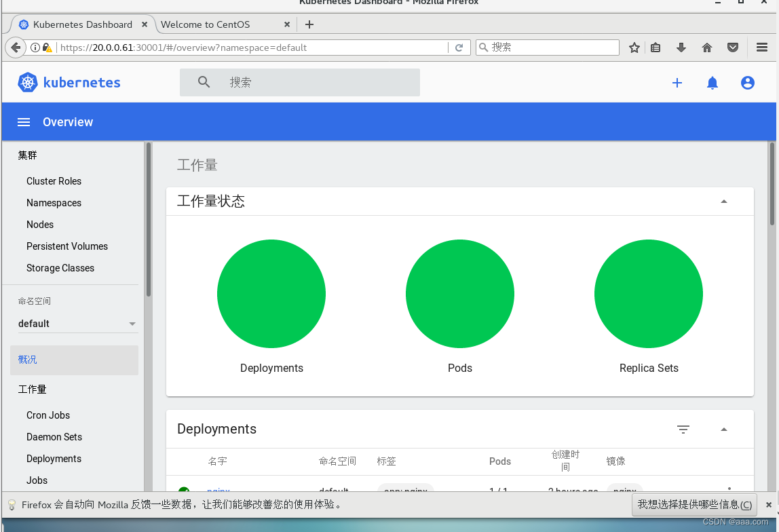779x532 pixels.
Task: Click the reload page icon
Action: [459, 47]
